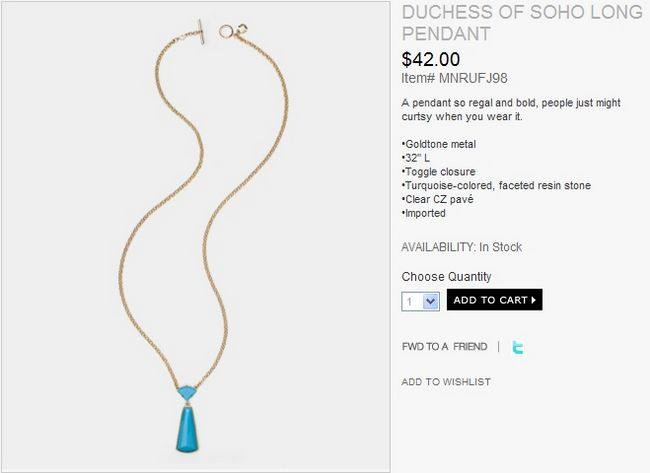The height and width of the screenshot is (473, 650).
Task: Add the pendant to cart
Action: 495,300
